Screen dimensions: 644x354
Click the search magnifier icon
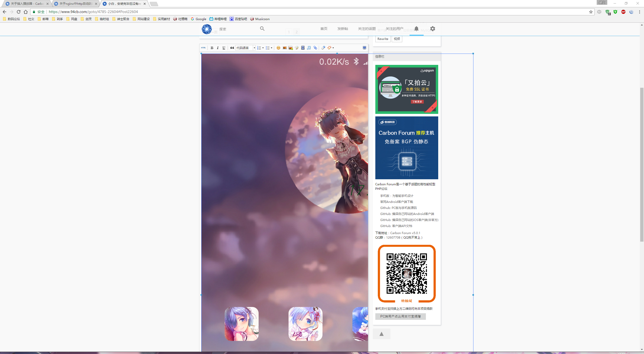tap(262, 29)
